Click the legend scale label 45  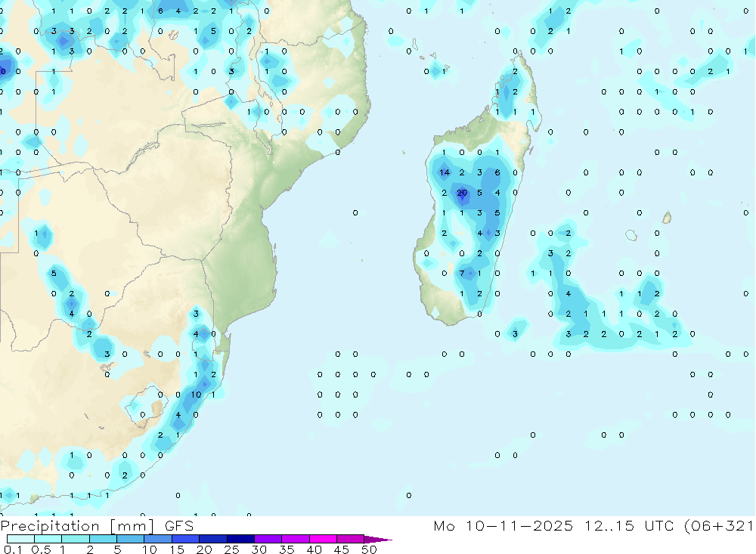pos(342,549)
